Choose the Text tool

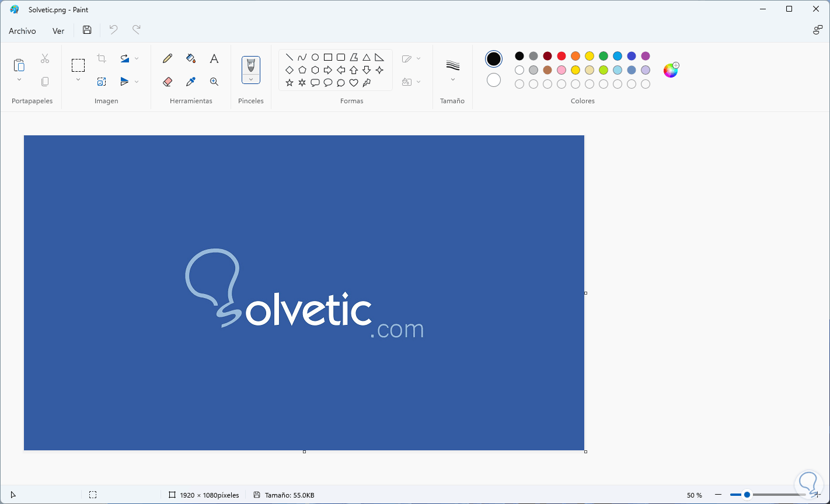tap(214, 58)
